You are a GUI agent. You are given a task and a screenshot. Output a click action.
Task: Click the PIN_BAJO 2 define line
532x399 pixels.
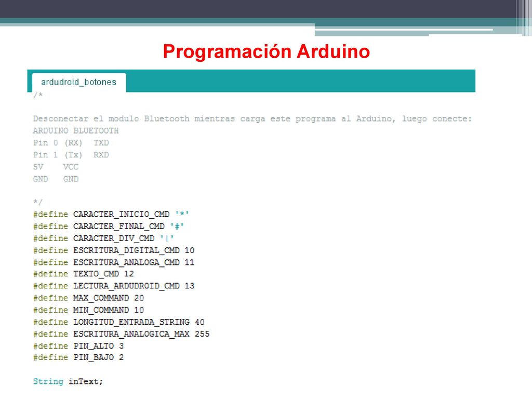[x=78, y=357]
